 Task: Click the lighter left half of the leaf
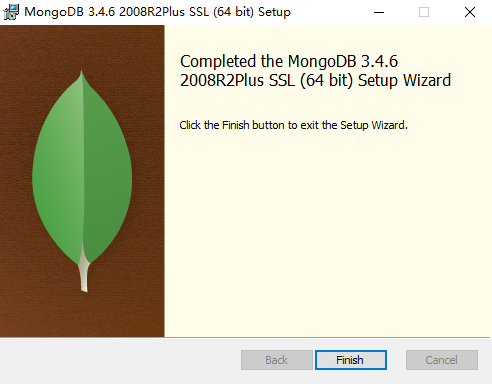58,173
